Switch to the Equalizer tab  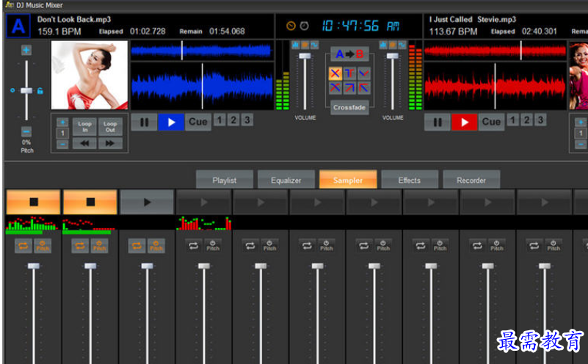pos(286,180)
